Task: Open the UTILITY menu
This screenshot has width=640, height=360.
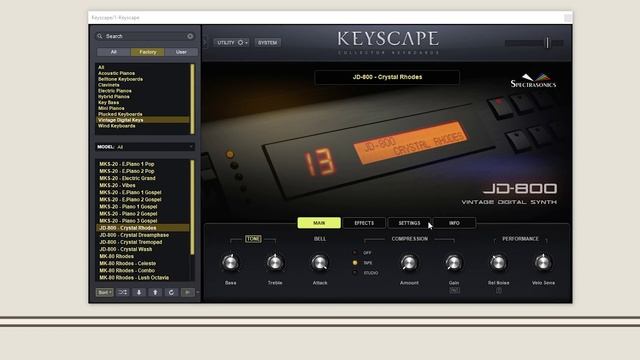Action: tap(231, 42)
